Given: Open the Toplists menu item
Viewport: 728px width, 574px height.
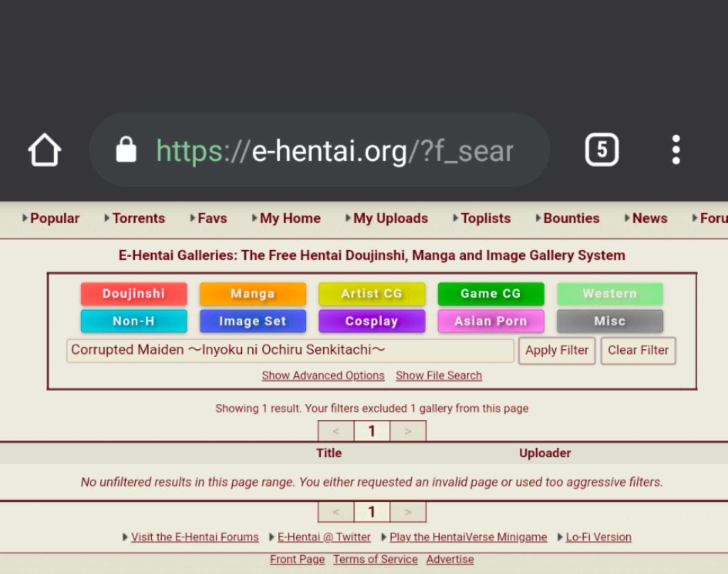Looking at the screenshot, I should [486, 218].
